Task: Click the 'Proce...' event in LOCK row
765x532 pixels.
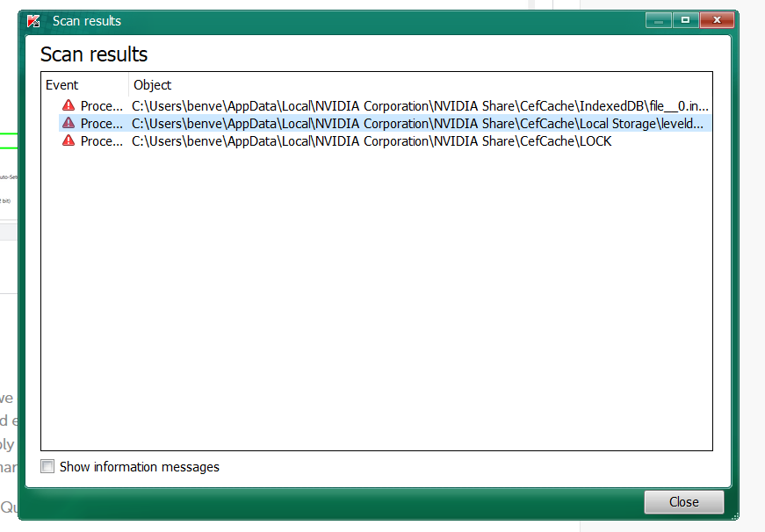Action: point(102,141)
